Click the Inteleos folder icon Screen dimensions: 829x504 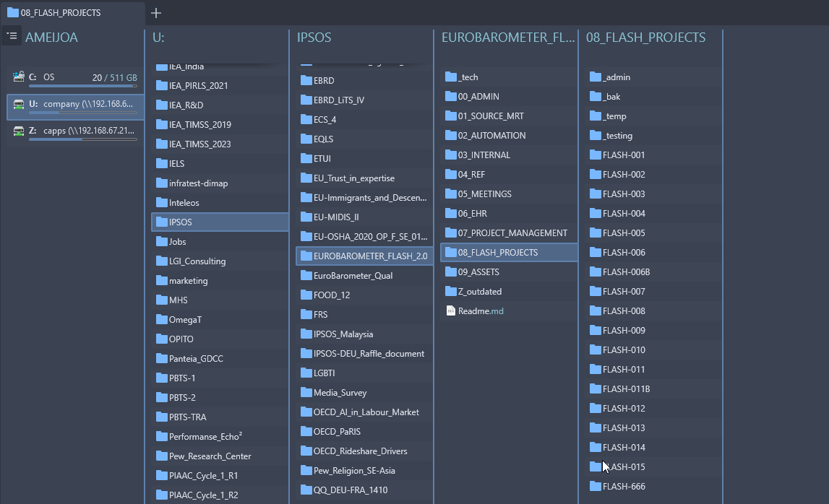pos(162,202)
